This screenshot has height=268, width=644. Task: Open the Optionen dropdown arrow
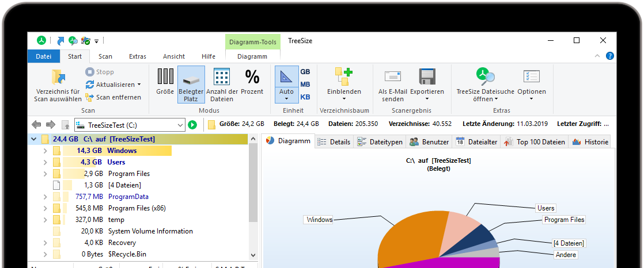coord(532,99)
